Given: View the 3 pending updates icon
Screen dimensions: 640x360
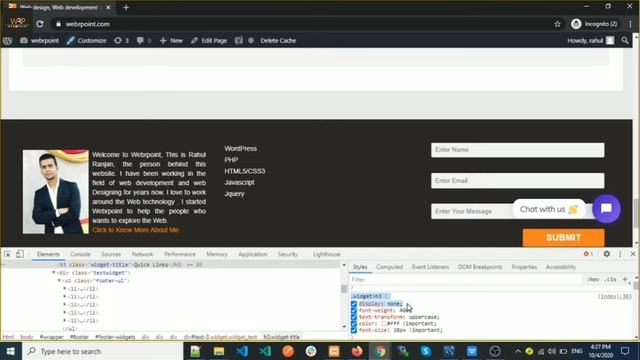Looking at the screenshot, I should (121, 40).
